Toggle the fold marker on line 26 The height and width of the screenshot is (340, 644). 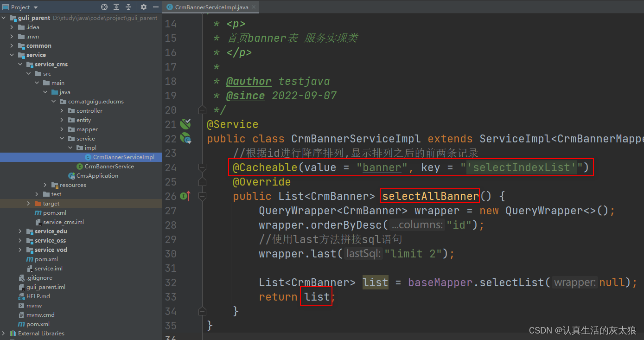pyautogui.click(x=202, y=196)
